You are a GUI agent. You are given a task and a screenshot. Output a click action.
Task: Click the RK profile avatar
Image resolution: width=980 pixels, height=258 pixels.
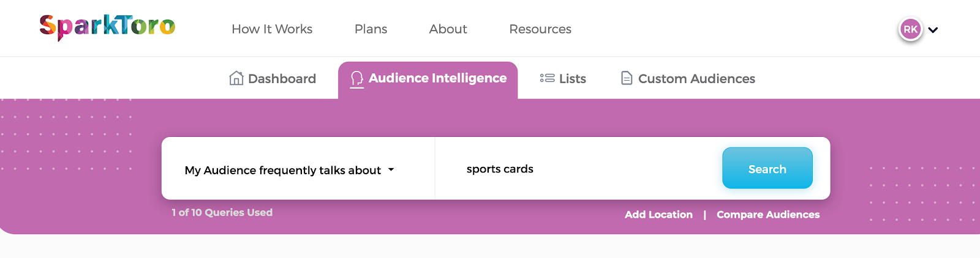pos(910,29)
